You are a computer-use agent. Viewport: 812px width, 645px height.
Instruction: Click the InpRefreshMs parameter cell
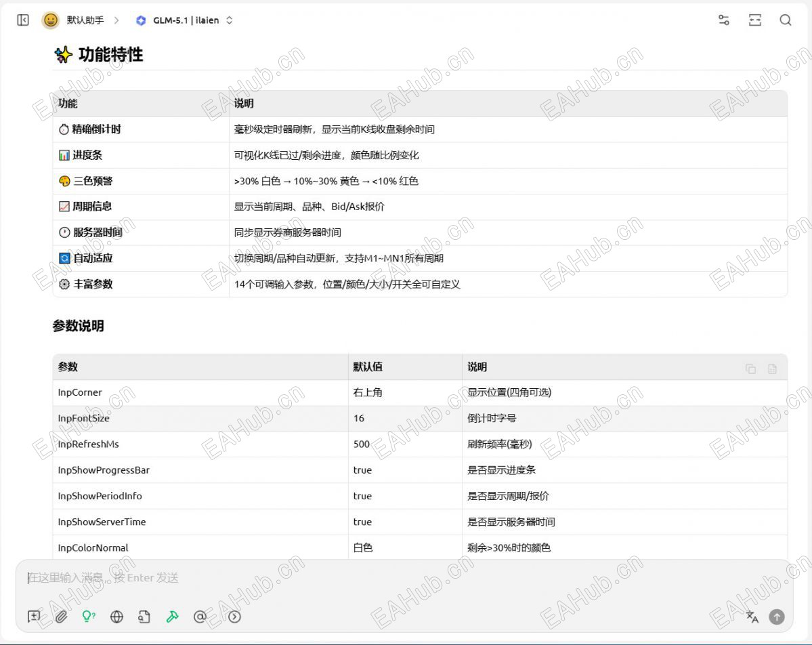click(200, 444)
